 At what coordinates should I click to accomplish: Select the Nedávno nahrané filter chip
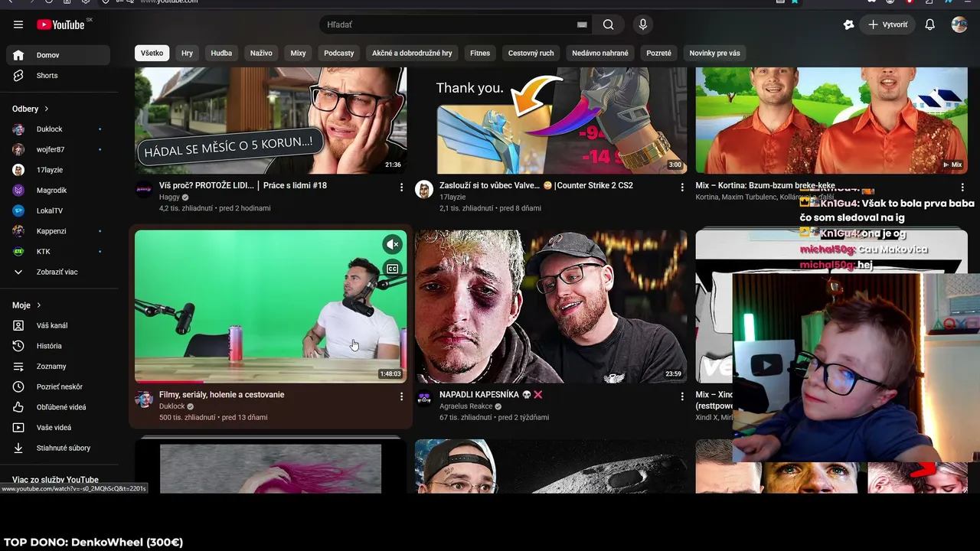coord(600,53)
